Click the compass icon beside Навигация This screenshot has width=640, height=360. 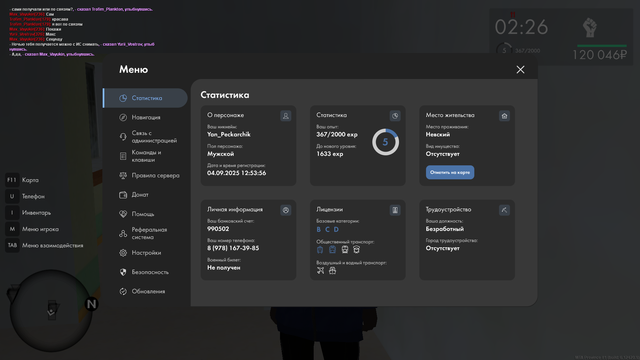123,118
